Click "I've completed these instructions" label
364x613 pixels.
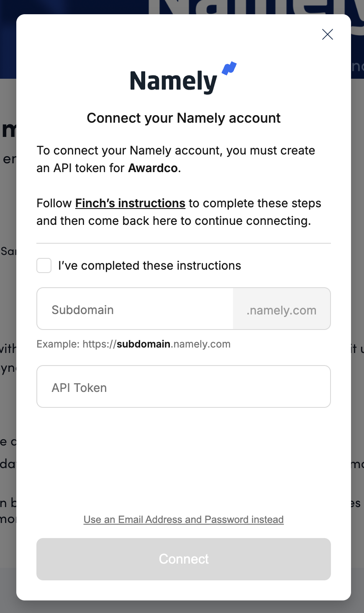149,265
